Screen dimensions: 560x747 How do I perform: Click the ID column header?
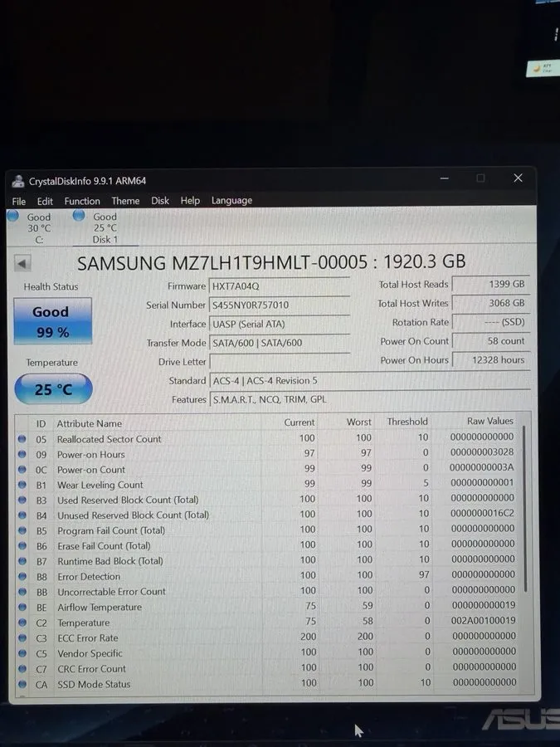(41, 423)
